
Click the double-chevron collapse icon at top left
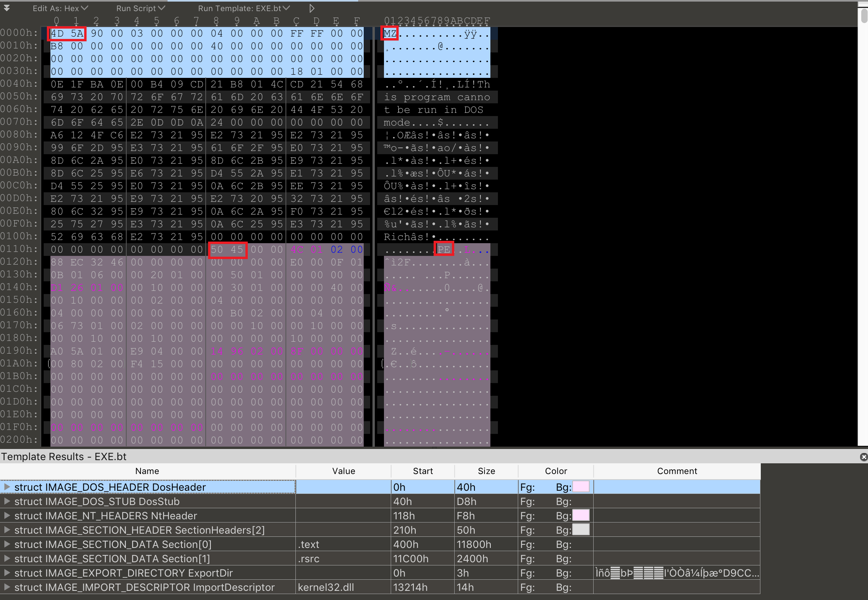[x=6, y=8]
